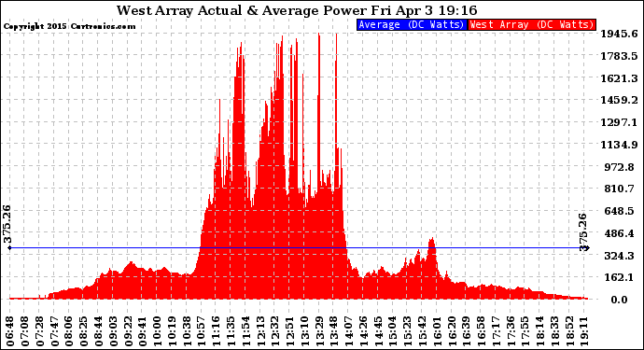Click the x-axis time label 16:58
The image size is (644, 350).
coord(482,331)
